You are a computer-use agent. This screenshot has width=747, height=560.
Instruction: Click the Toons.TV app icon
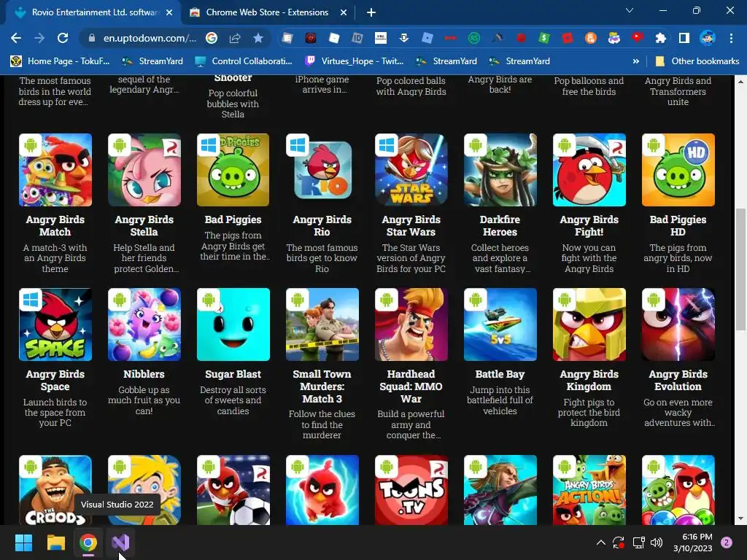pos(411,490)
